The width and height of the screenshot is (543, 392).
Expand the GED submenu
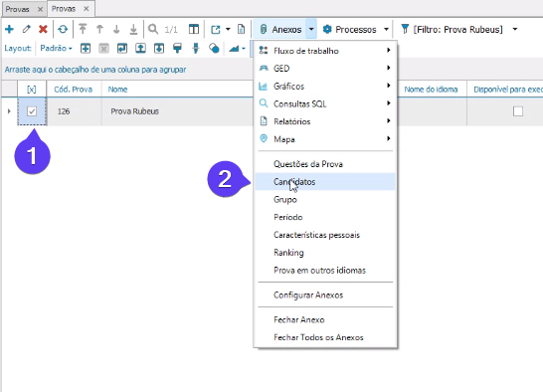(325, 69)
